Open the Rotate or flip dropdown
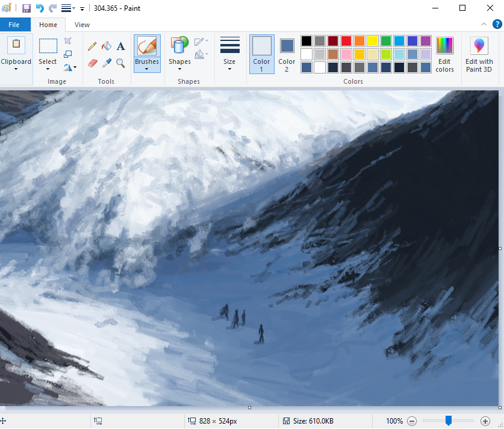 (x=70, y=67)
